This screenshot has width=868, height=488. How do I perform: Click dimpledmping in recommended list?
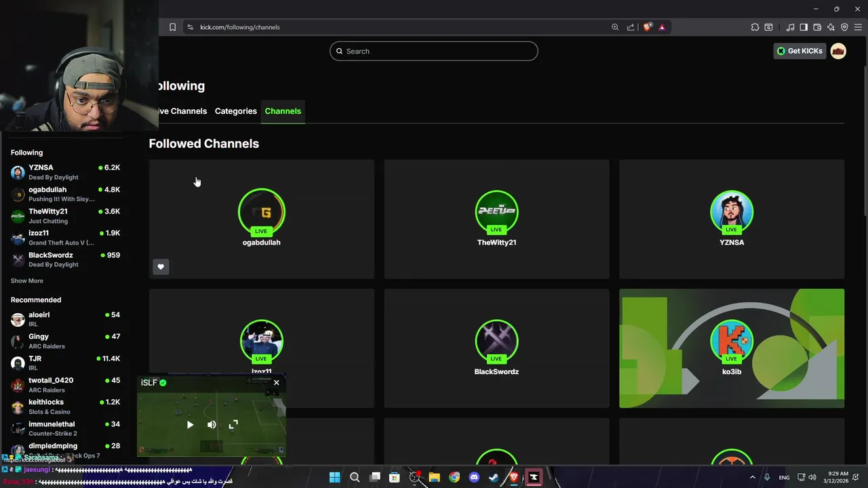[65, 449]
